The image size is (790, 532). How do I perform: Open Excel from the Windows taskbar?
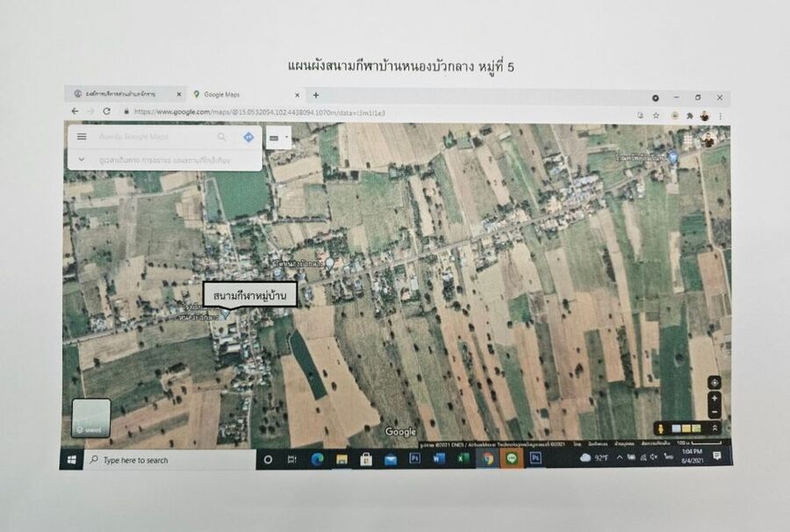[463, 458]
